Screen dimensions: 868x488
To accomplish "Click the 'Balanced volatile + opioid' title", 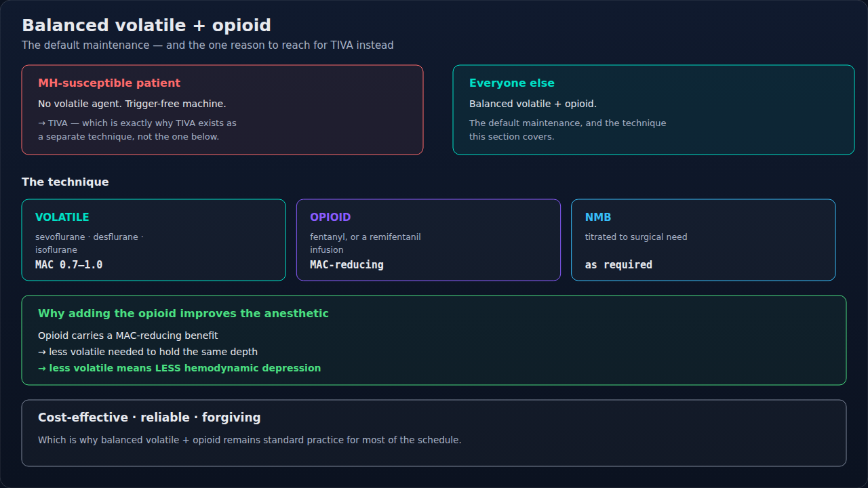I will (146, 26).
